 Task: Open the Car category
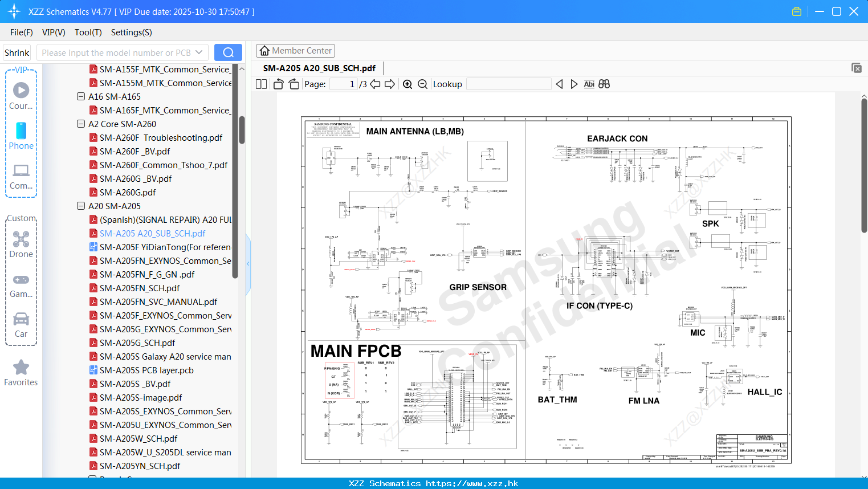[21, 324]
